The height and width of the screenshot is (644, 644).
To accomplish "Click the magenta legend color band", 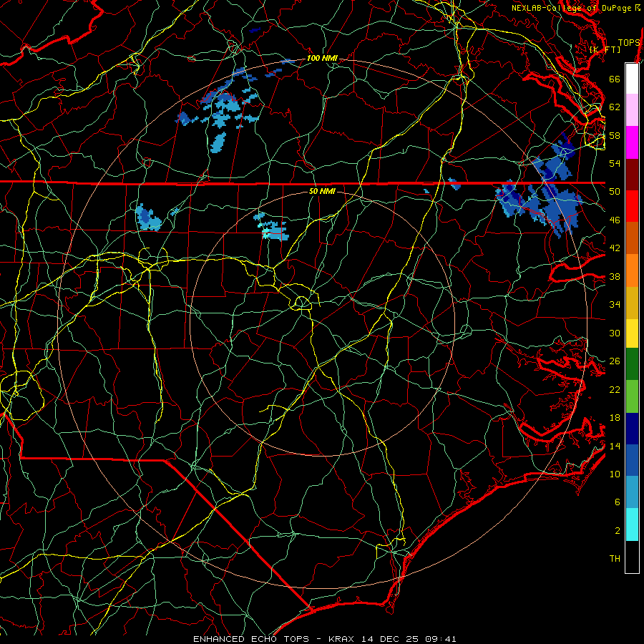I will click(x=632, y=142).
